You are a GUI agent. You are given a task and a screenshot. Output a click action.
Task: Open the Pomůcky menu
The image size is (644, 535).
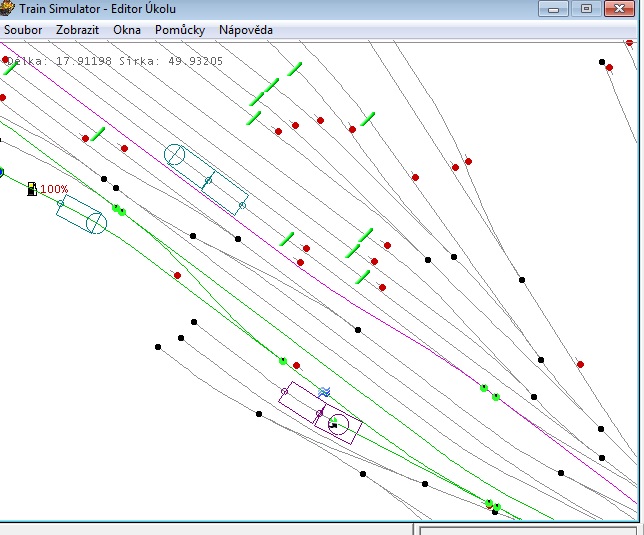point(180,30)
